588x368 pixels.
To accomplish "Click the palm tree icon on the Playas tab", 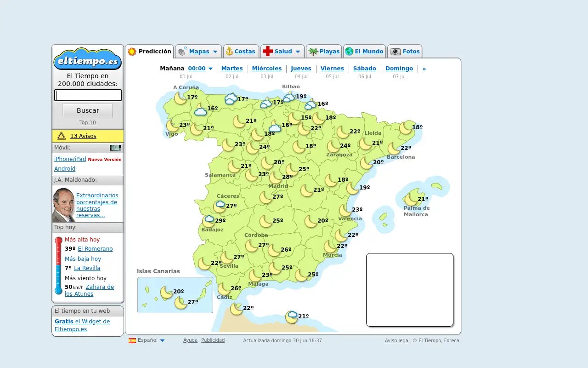I will (313, 52).
